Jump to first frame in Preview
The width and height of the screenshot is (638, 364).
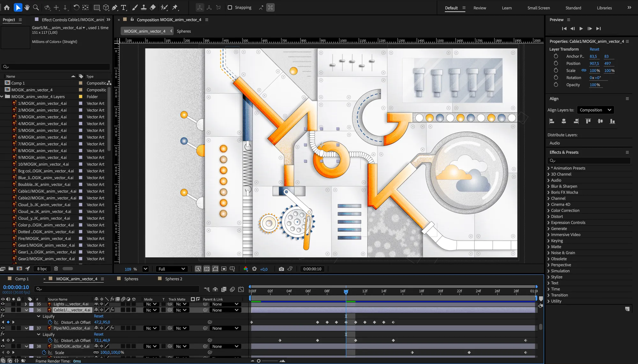pyautogui.click(x=564, y=29)
